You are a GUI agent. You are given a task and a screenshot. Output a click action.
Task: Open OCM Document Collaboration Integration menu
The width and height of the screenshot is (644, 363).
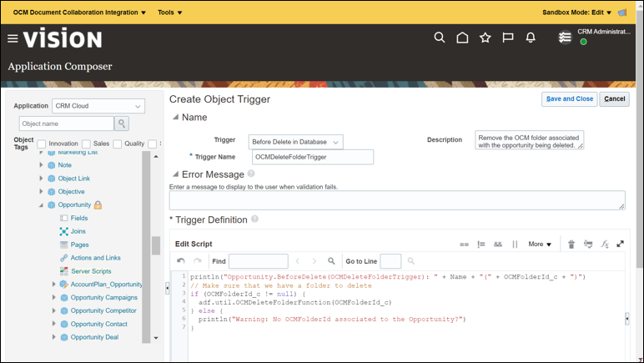point(79,13)
